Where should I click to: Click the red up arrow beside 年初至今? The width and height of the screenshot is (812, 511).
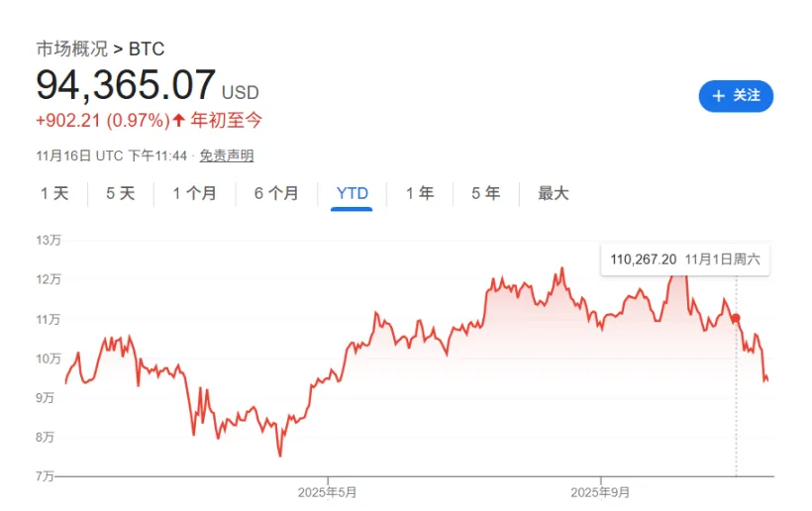tap(178, 120)
